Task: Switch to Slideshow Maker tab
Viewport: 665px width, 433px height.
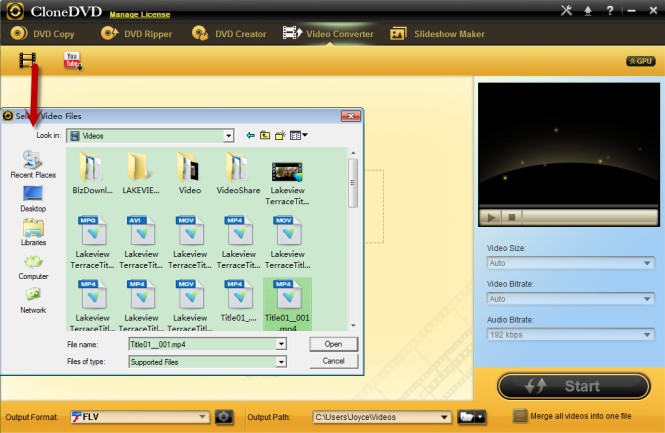Action: (x=437, y=34)
